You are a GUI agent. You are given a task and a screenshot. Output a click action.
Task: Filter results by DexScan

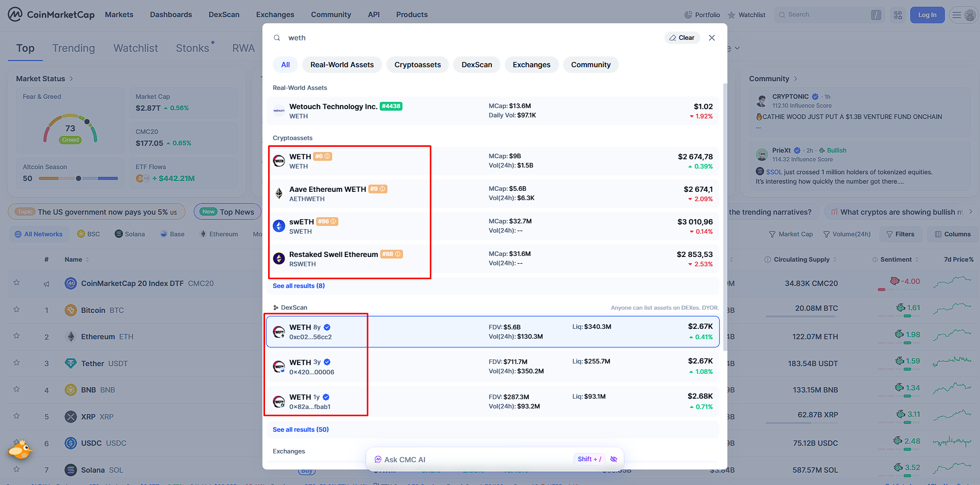click(x=477, y=65)
